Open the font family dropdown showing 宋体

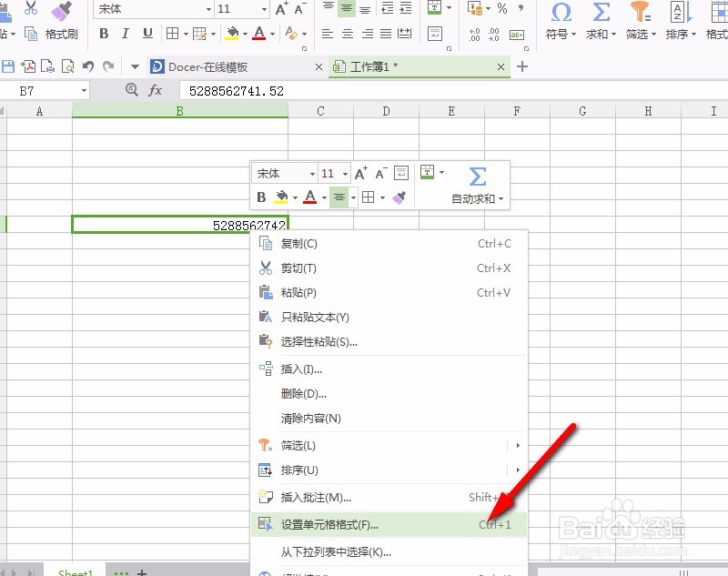[x=153, y=9]
